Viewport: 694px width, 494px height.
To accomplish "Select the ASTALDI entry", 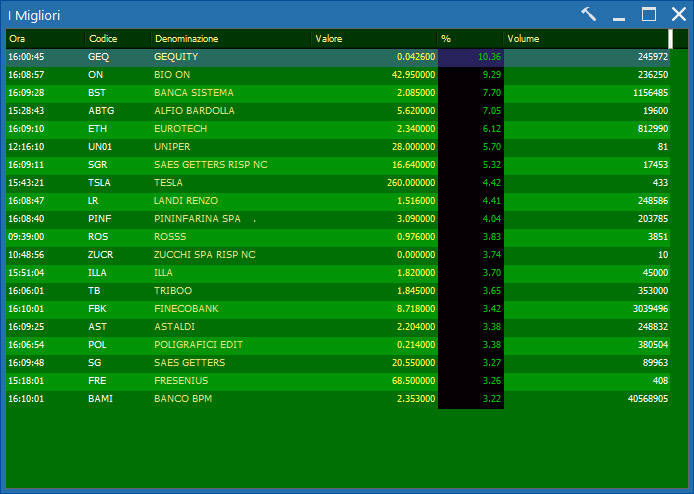I will tap(174, 327).
